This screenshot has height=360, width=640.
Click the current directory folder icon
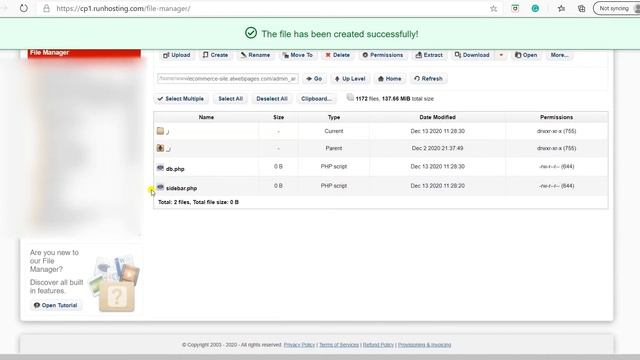point(160,131)
